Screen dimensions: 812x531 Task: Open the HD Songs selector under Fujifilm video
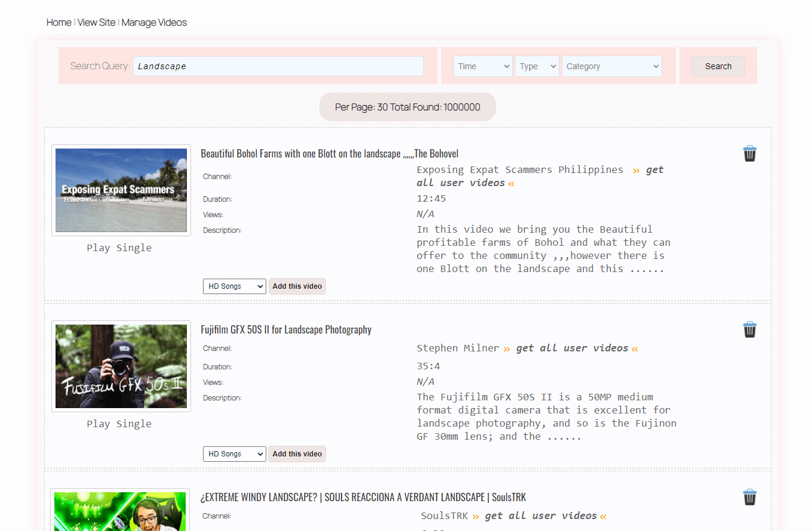[x=234, y=454]
